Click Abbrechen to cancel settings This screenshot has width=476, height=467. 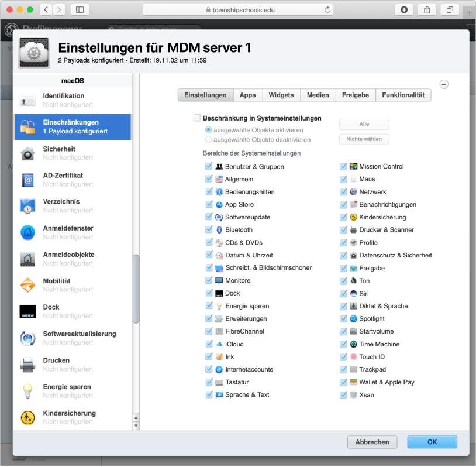coord(372,442)
